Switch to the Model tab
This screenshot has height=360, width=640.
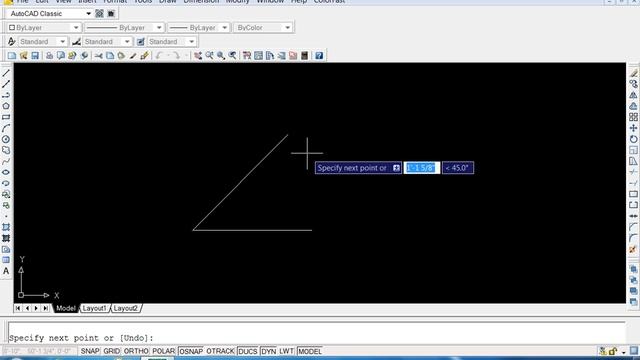pyautogui.click(x=66, y=308)
